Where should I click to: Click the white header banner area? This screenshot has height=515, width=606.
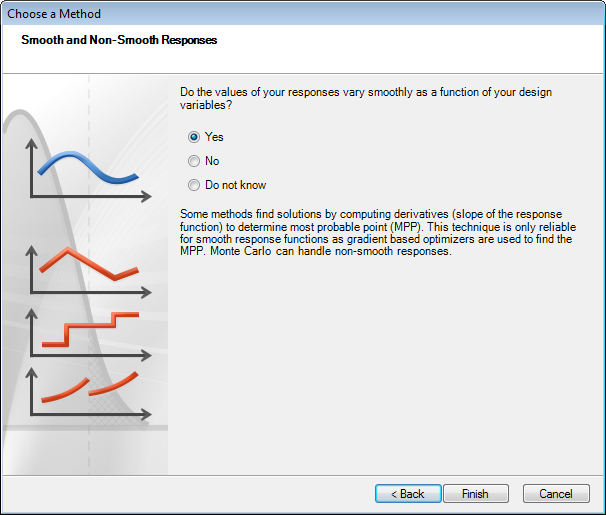coord(400,55)
